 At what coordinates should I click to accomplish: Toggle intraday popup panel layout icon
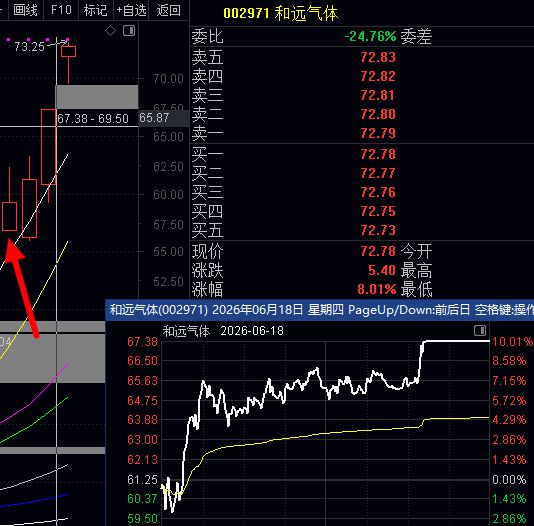tap(480, 330)
